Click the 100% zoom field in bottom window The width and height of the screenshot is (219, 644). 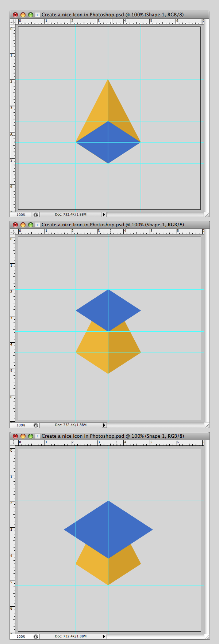tap(21, 637)
